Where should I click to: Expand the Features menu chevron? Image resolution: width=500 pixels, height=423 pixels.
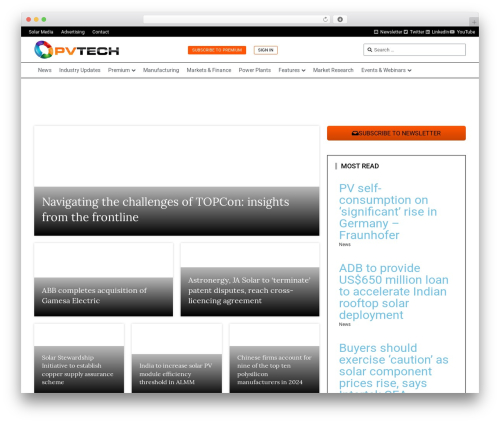[303, 70]
